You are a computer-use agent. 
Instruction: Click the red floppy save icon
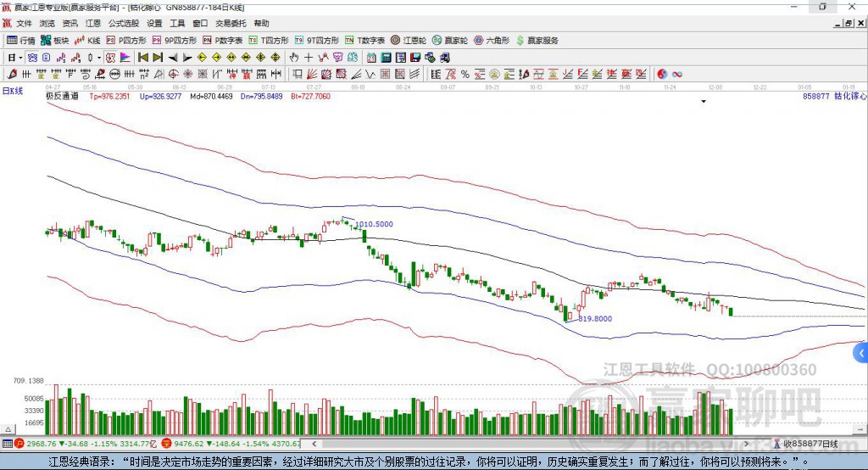pos(415,58)
